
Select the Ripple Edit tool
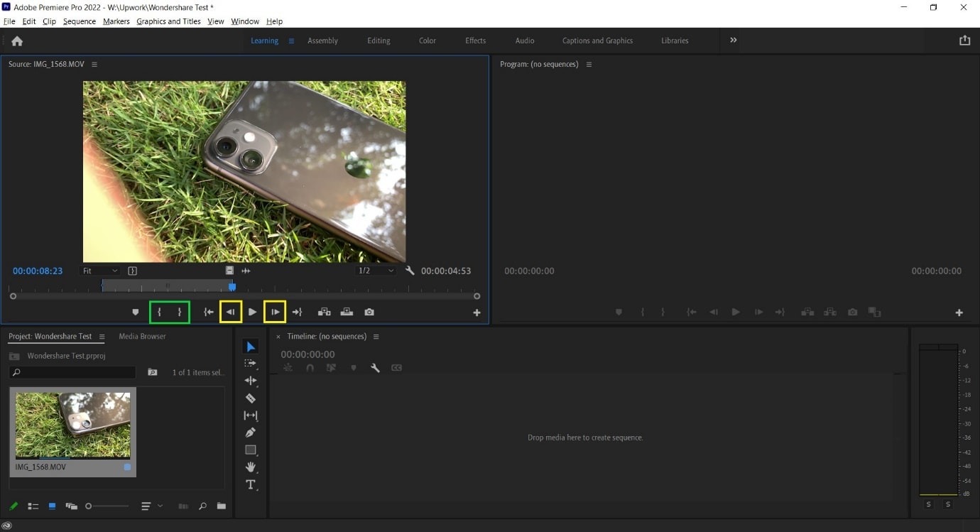[x=251, y=381]
